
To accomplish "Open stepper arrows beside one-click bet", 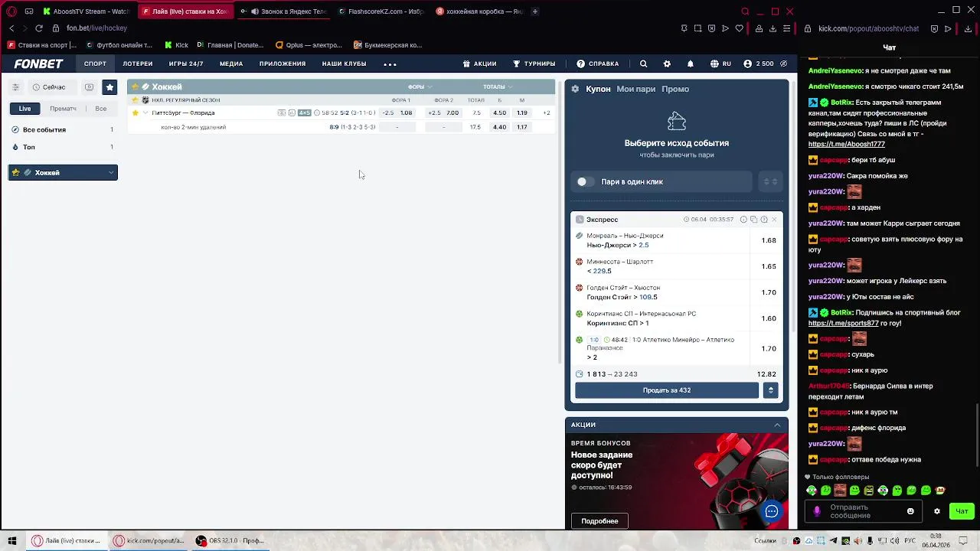I will point(770,181).
